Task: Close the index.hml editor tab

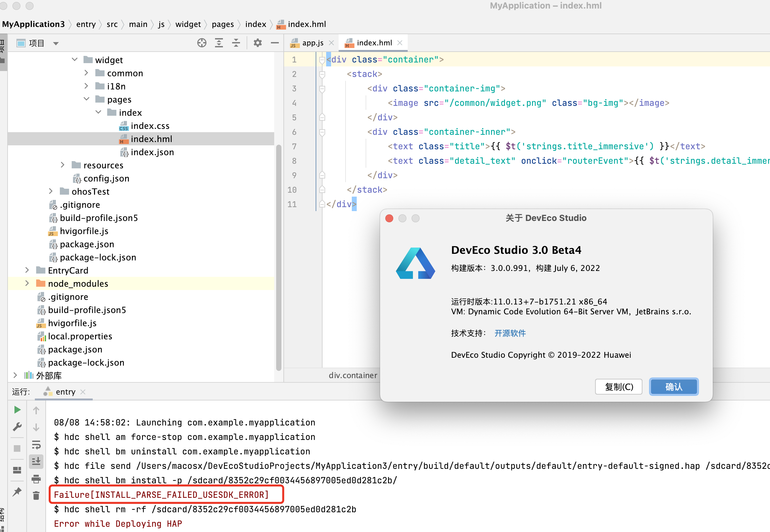Action: (x=400, y=43)
